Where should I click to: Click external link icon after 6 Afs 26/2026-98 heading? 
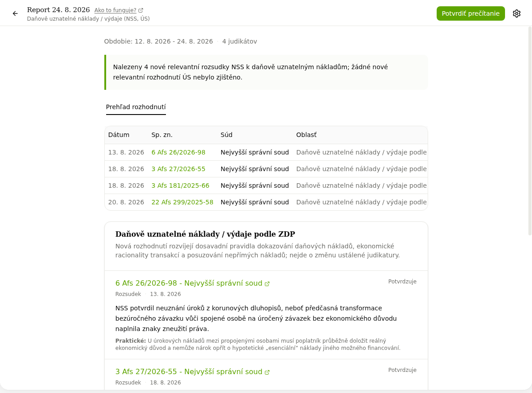point(267,284)
